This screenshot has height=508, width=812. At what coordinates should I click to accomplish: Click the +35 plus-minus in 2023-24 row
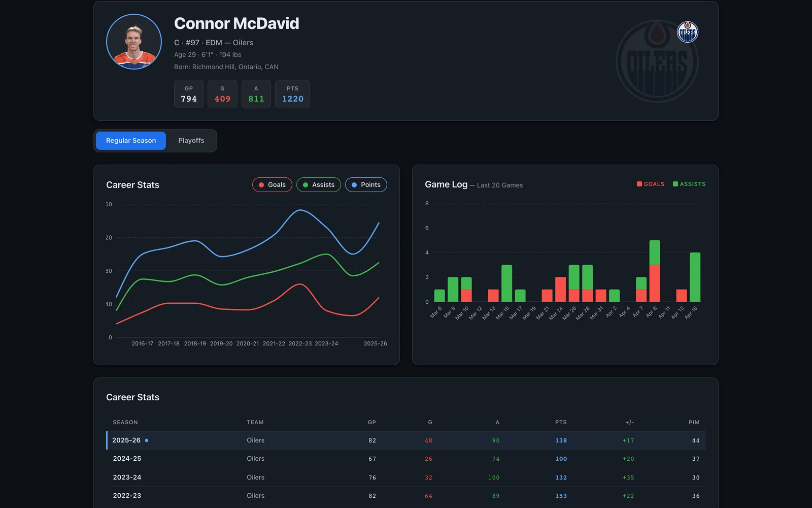628,478
